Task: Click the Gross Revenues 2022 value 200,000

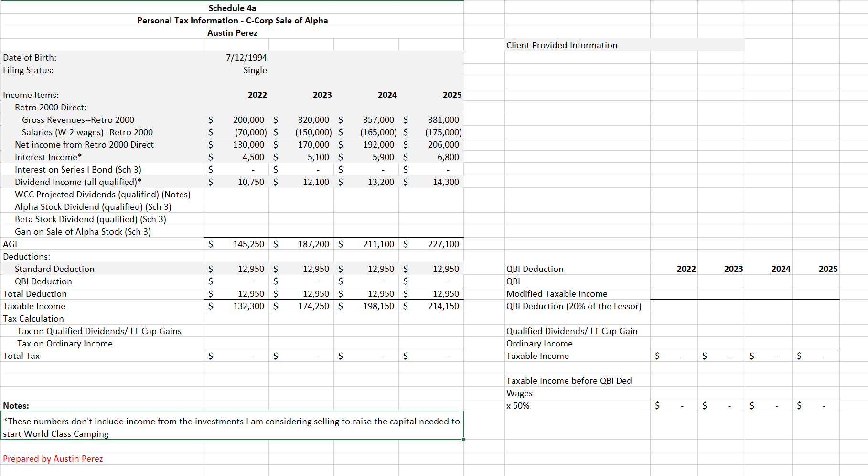Action: pos(248,119)
